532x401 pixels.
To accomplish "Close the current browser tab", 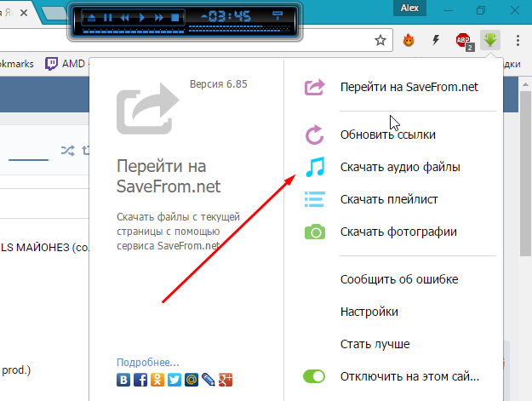I will (24, 13).
